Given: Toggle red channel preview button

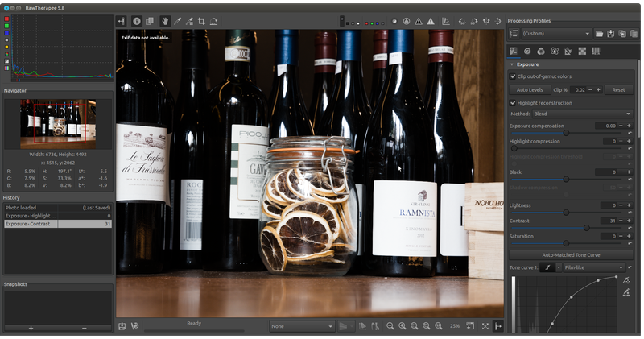Looking at the screenshot, I should pos(366,23).
